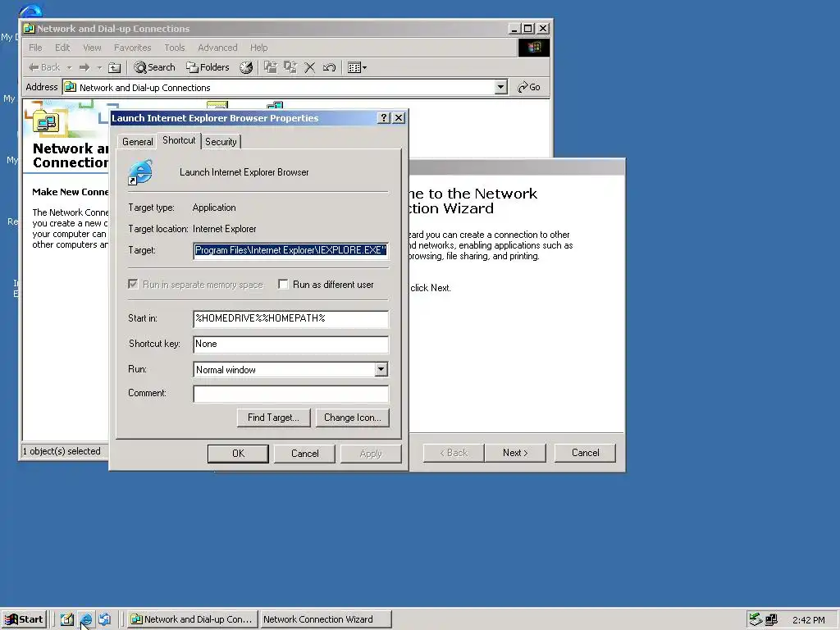Launch Internet Explorer from quick launch
The image size is (840, 630).
point(86,619)
